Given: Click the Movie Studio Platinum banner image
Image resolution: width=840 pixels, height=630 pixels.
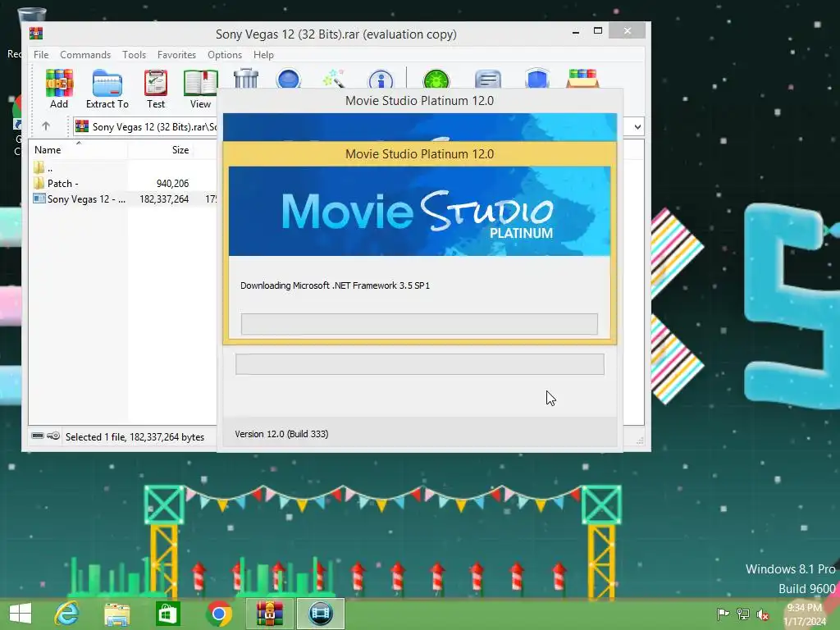Looking at the screenshot, I should click(x=419, y=211).
